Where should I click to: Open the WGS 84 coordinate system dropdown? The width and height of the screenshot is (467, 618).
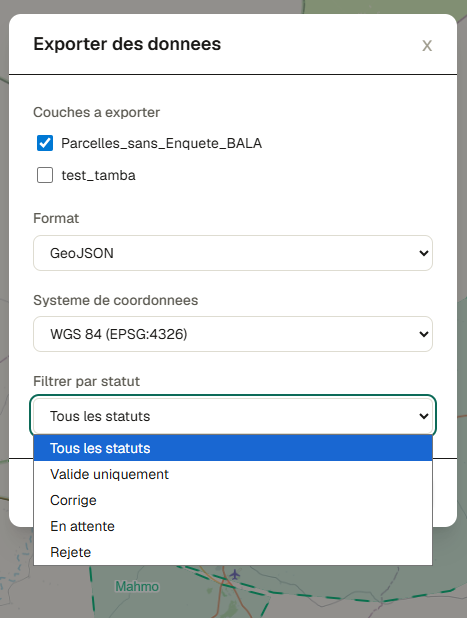[233, 334]
